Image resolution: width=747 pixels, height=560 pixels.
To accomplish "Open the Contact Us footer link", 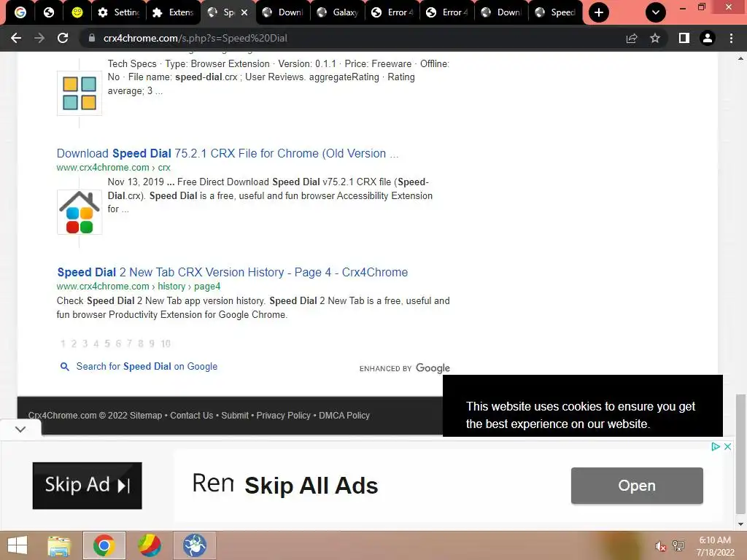I will pos(192,415).
